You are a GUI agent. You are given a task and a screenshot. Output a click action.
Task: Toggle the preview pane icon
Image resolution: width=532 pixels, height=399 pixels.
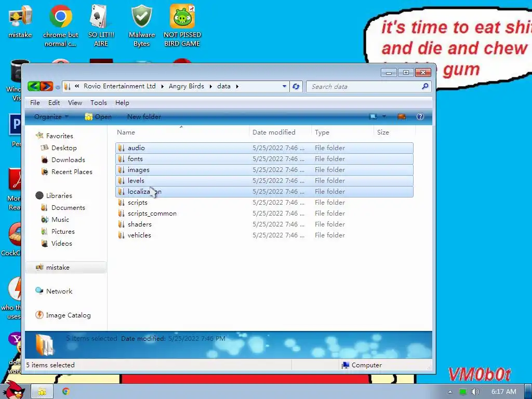(402, 117)
